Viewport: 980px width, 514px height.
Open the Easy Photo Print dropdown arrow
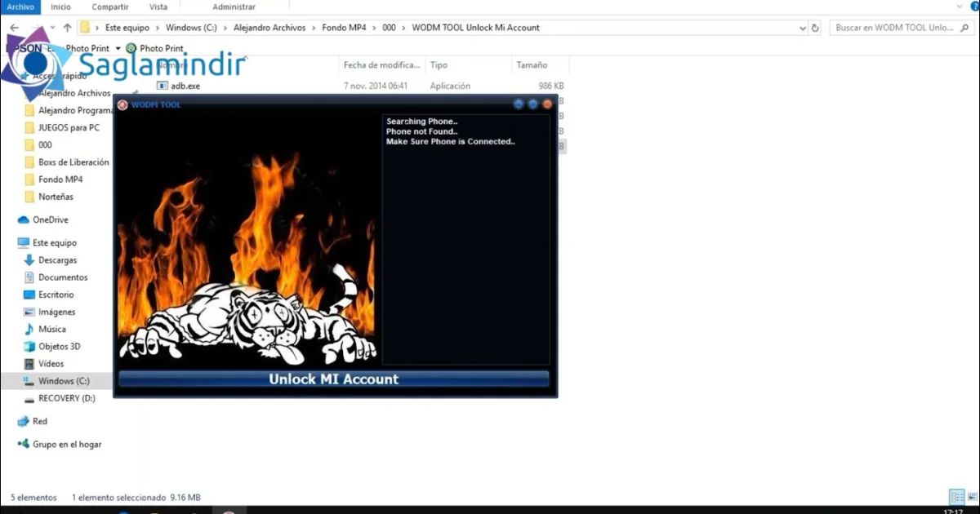(118, 49)
